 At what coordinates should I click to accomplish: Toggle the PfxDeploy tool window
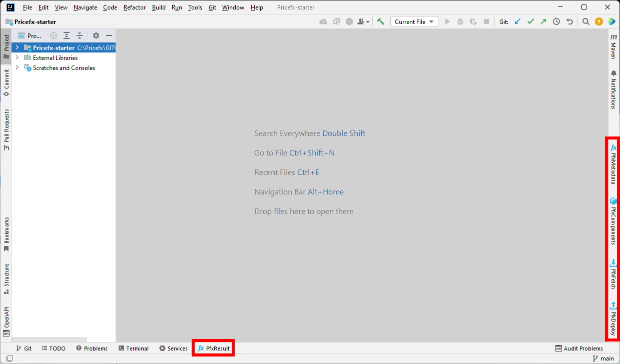click(x=613, y=318)
